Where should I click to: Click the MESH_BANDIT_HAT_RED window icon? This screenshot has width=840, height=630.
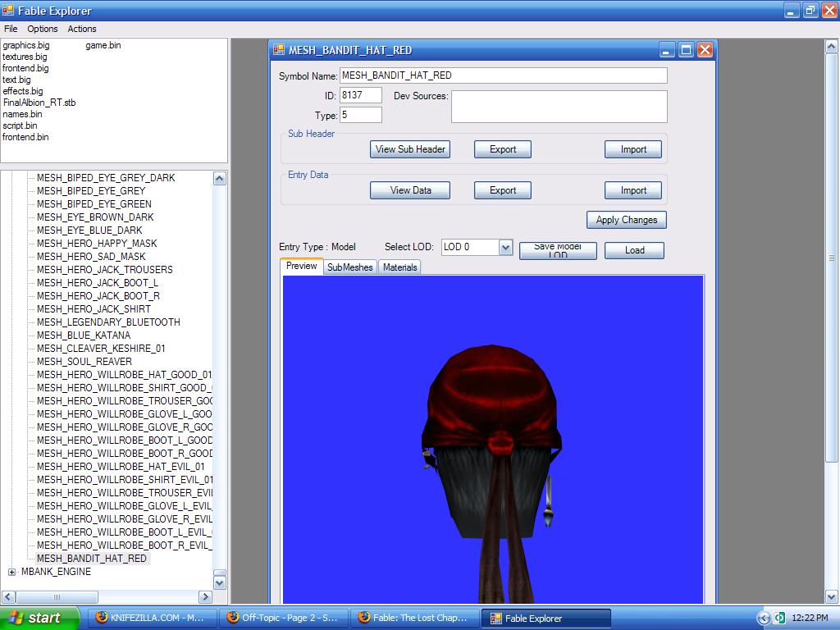click(x=278, y=50)
